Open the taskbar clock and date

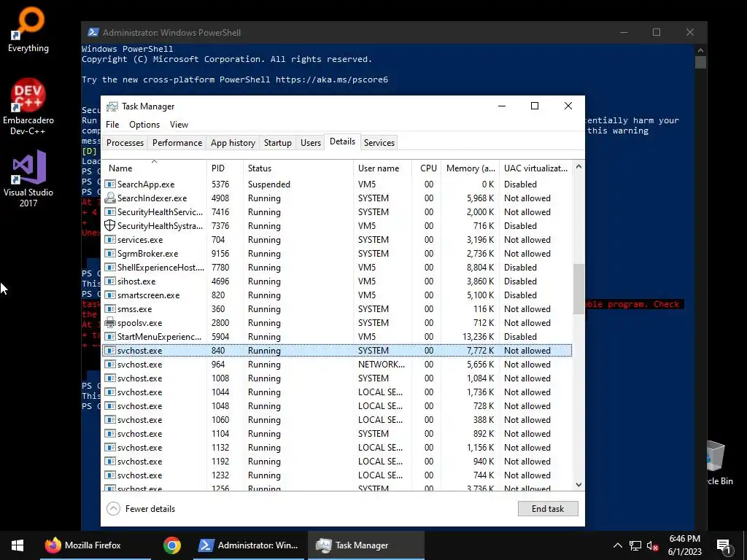[684, 545]
